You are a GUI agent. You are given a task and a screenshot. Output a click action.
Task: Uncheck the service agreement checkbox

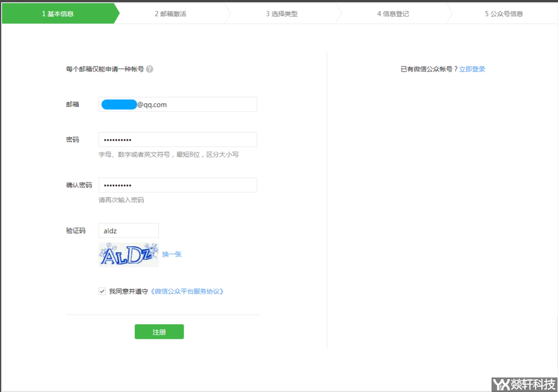click(x=102, y=291)
